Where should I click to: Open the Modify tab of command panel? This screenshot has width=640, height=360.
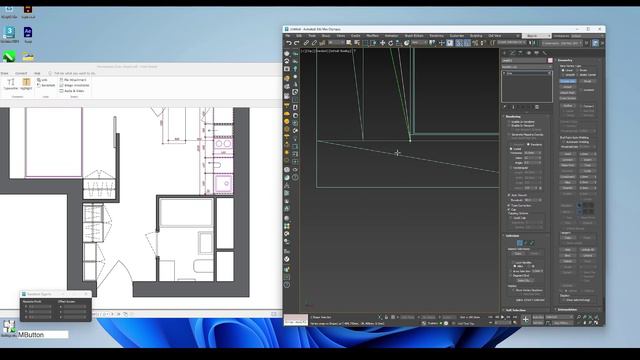point(512,53)
